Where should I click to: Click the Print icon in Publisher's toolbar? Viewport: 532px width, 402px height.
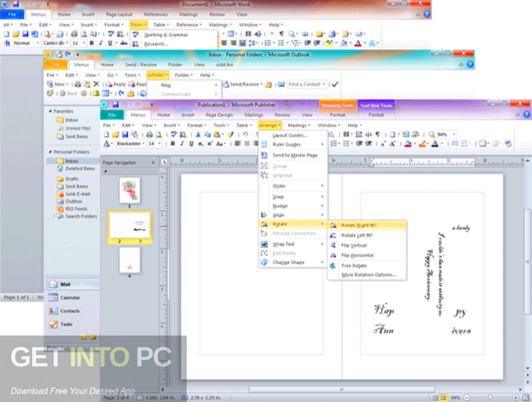tap(149, 135)
